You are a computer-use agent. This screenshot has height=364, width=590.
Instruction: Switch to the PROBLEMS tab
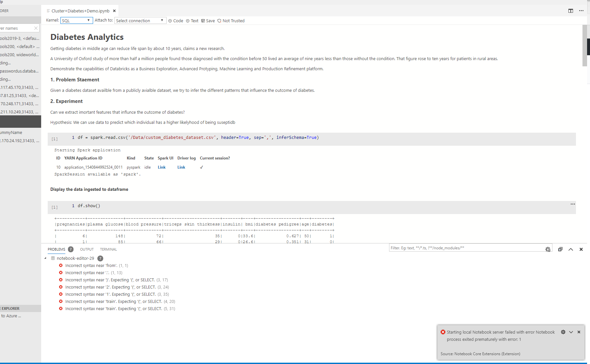[x=57, y=249]
